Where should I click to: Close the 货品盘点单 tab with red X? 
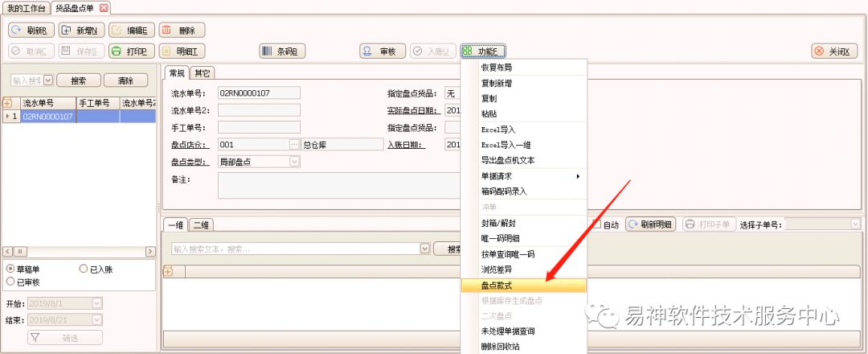pyautogui.click(x=104, y=8)
